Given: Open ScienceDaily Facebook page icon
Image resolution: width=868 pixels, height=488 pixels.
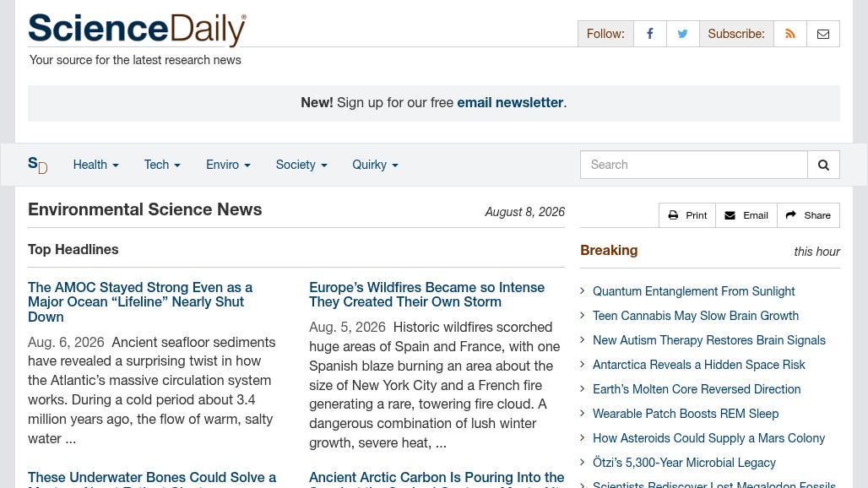Looking at the screenshot, I should click(x=650, y=34).
